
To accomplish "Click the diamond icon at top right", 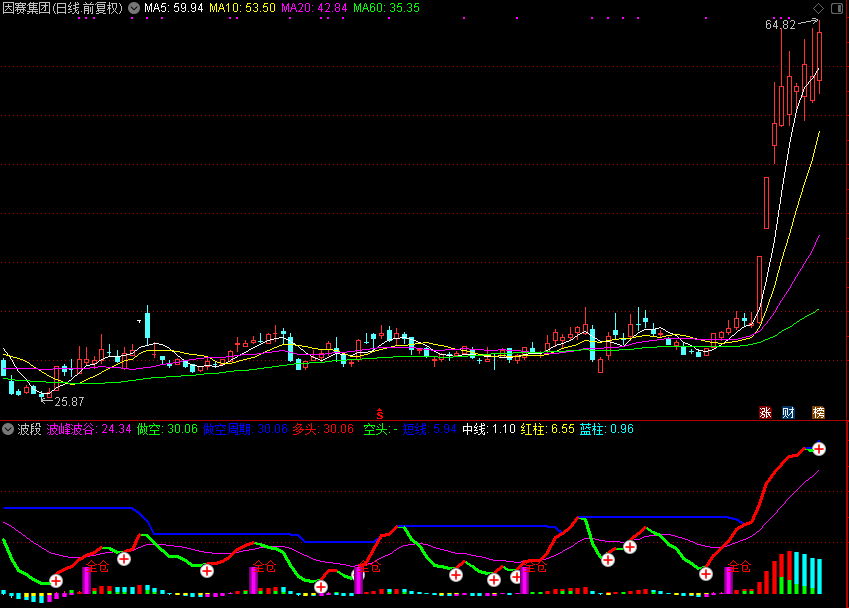I will point(818,8).
